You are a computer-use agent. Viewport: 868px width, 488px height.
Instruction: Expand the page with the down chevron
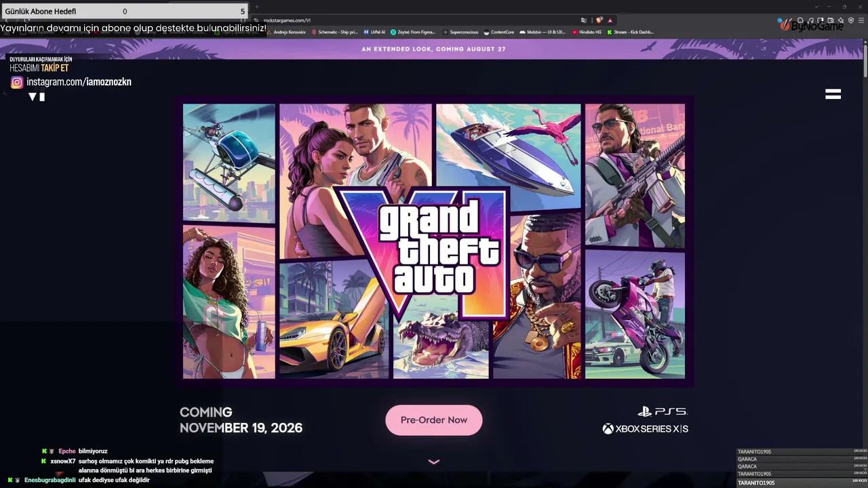pos(434,462)
